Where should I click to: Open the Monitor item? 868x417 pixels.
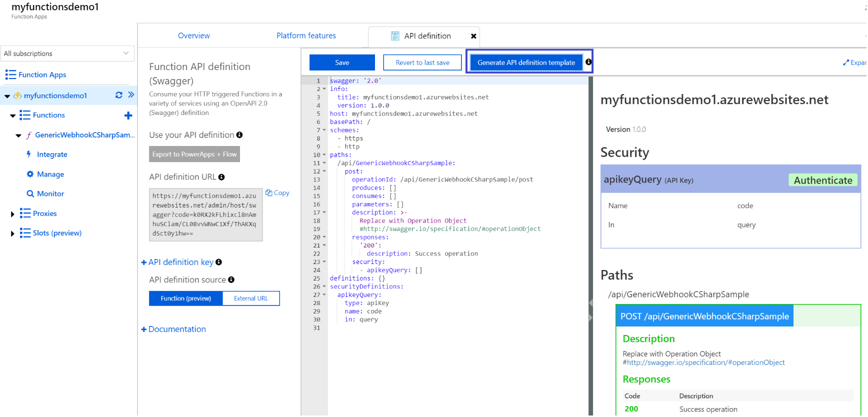coord(50,193)
